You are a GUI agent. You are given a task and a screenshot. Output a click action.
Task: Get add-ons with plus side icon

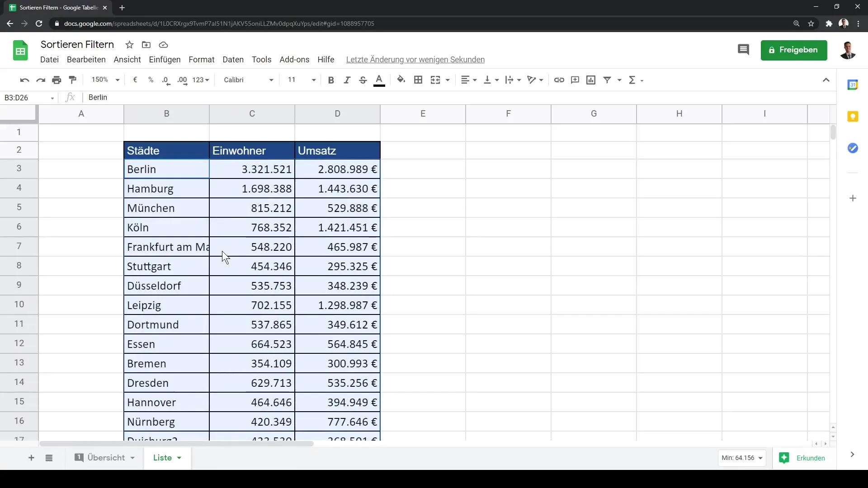point(853,198)
